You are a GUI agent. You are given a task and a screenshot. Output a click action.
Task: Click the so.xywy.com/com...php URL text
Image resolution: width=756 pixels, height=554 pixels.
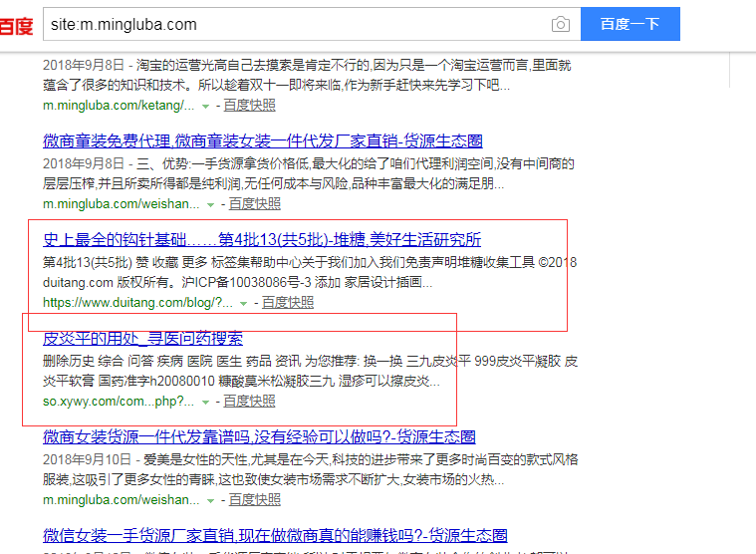119,402
